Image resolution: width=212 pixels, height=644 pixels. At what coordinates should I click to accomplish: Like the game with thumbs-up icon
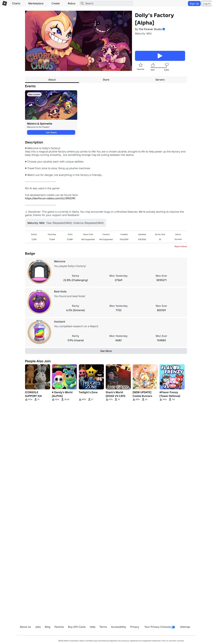coord(153,65)
